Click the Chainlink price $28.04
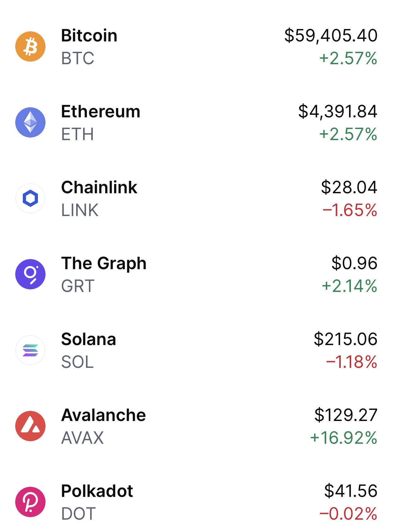Image resolution: width=393 pixels, height=532 pixels. coord(349,187)
